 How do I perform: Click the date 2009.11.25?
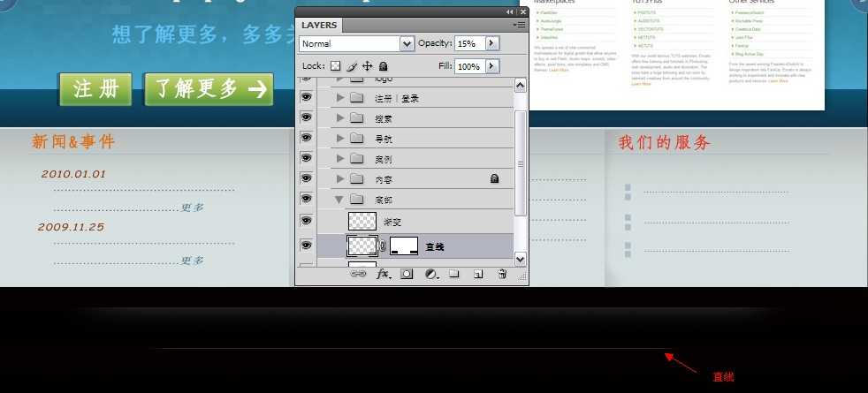71,227
